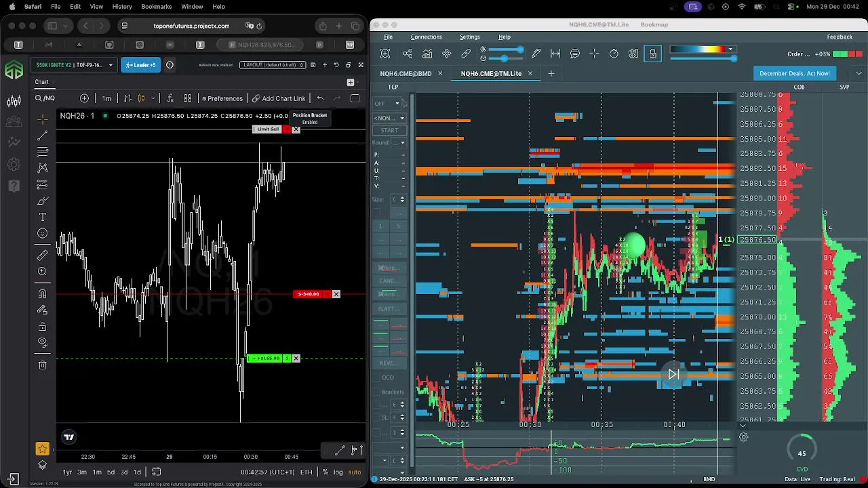Select the ruler measure tool
868x488 pixels.
42,255
